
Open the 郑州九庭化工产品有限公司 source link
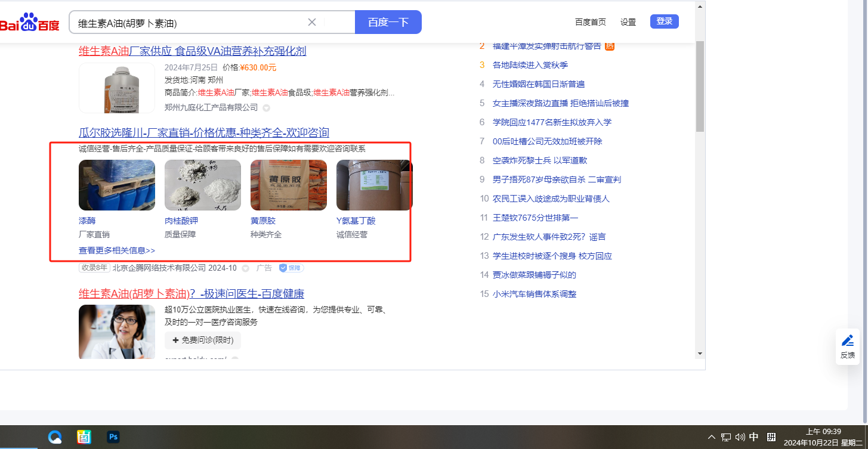click(x=211, y=107)
